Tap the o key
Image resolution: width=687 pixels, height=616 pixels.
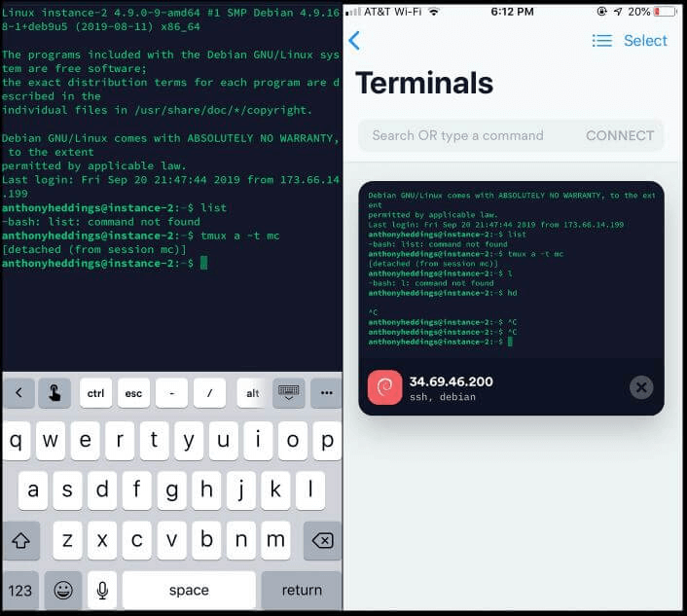click(293, 440)
